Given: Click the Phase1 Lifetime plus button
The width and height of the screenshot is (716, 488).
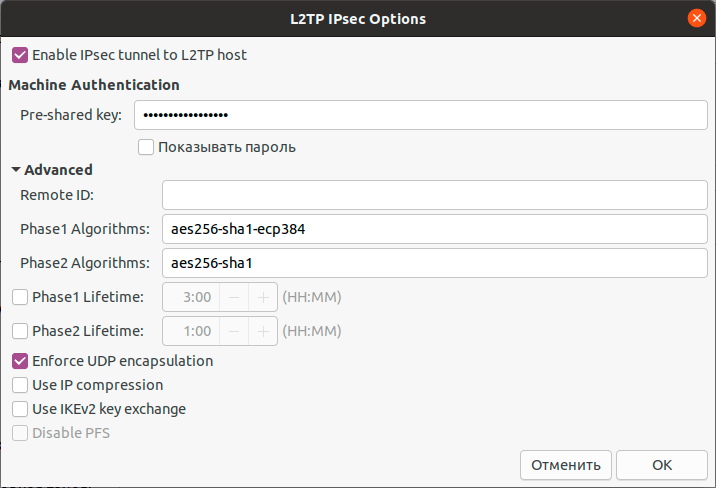Looking at the screenshot, I should [x=263, y=297].
